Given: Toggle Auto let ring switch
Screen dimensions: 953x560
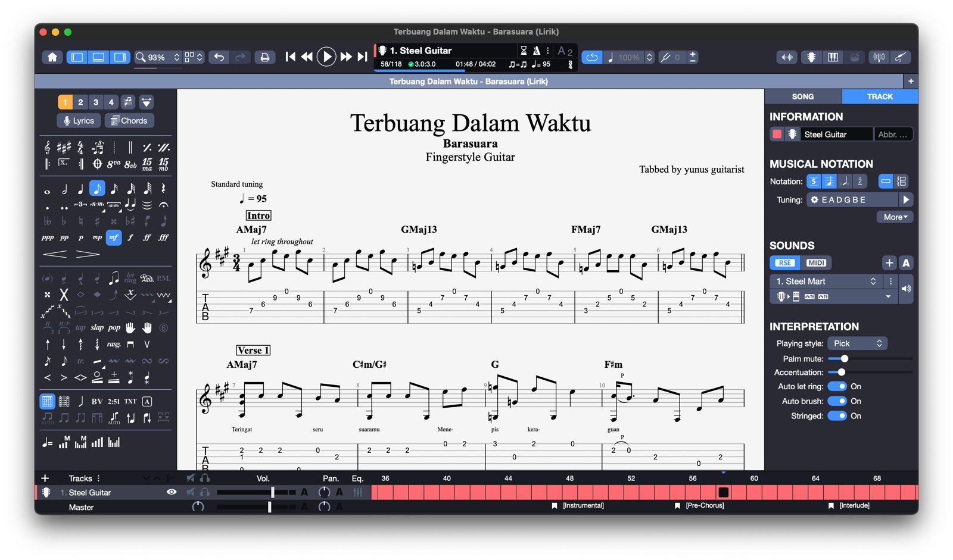Looking at the screenshot, I should pos(837,386).
